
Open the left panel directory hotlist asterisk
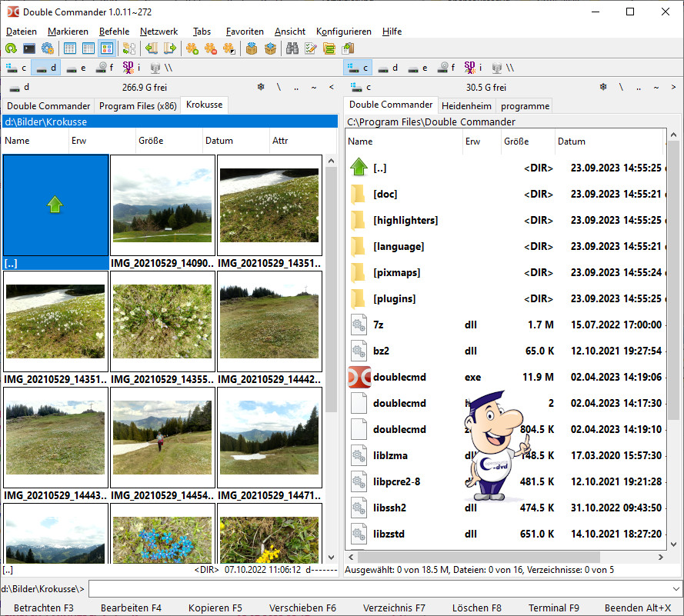point(261,87)
